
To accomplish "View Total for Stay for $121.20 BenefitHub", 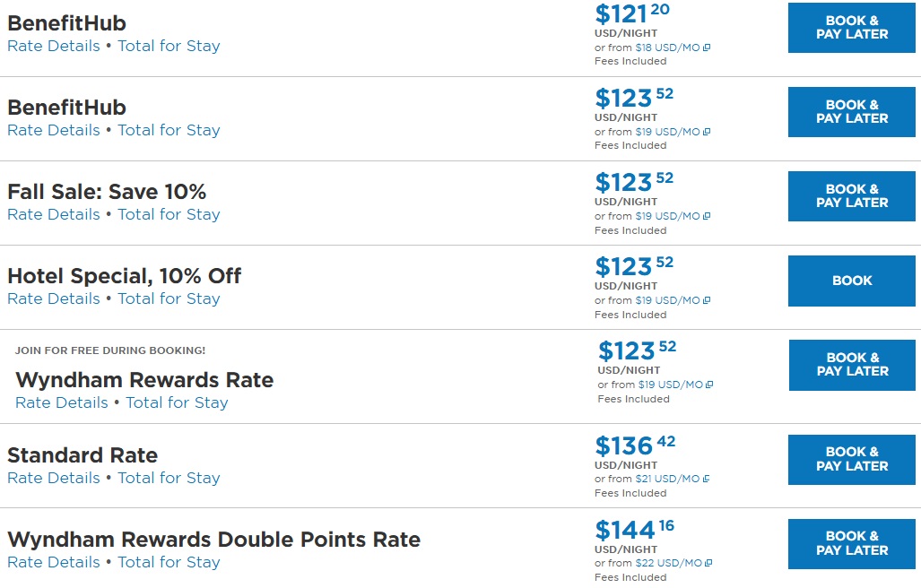I will coord(169,46).
